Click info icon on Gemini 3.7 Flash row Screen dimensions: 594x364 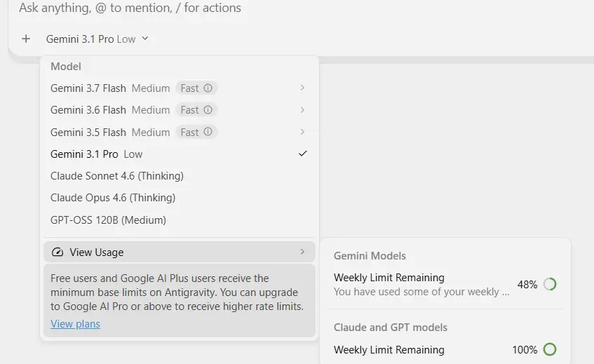coord(208,88)
